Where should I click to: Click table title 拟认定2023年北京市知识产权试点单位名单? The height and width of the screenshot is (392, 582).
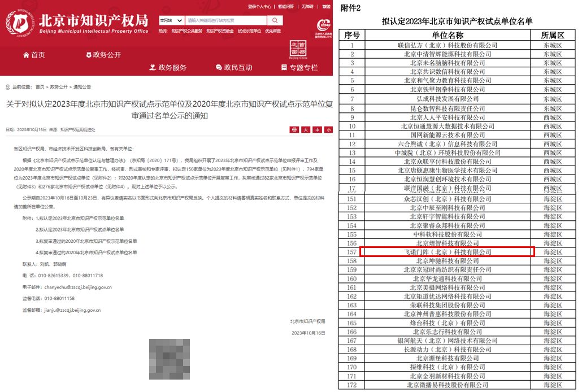point(457,21)
